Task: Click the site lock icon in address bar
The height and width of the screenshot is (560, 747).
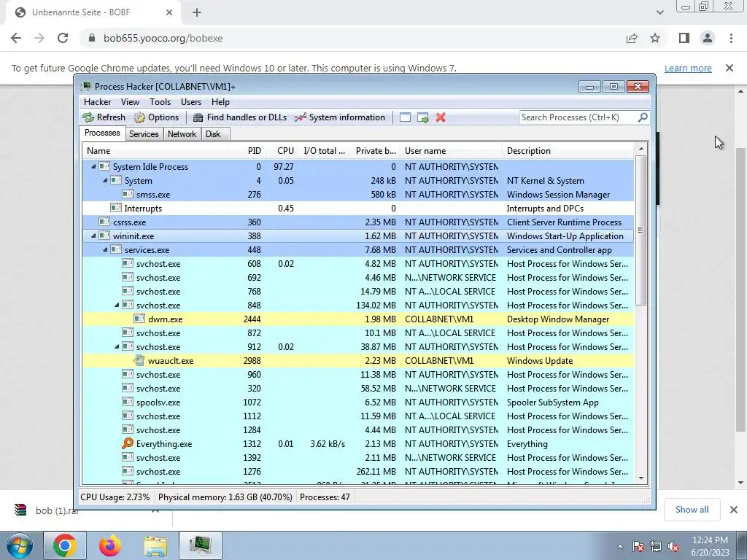Action: (92, 38)
